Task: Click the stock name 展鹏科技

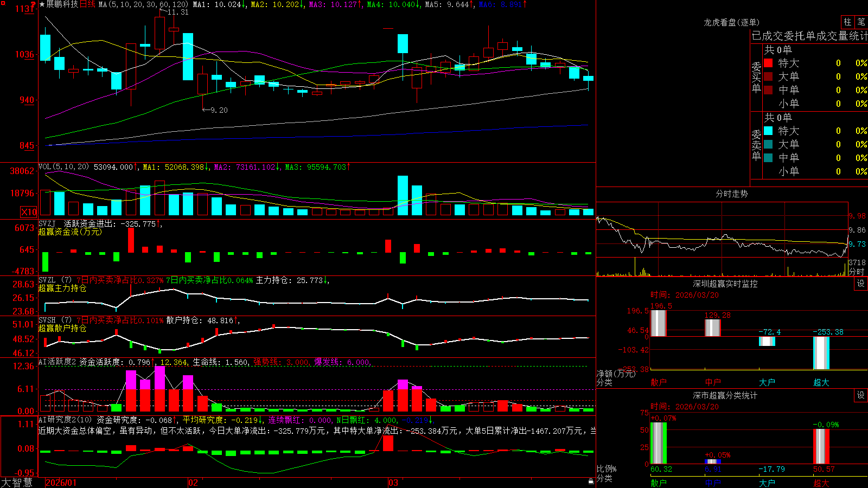Action: [62, 4]
